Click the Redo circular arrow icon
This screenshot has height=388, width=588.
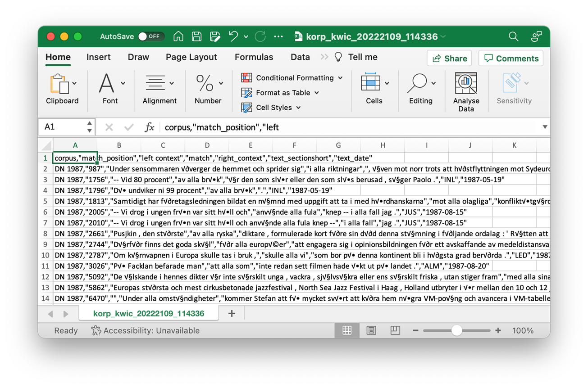260,36
